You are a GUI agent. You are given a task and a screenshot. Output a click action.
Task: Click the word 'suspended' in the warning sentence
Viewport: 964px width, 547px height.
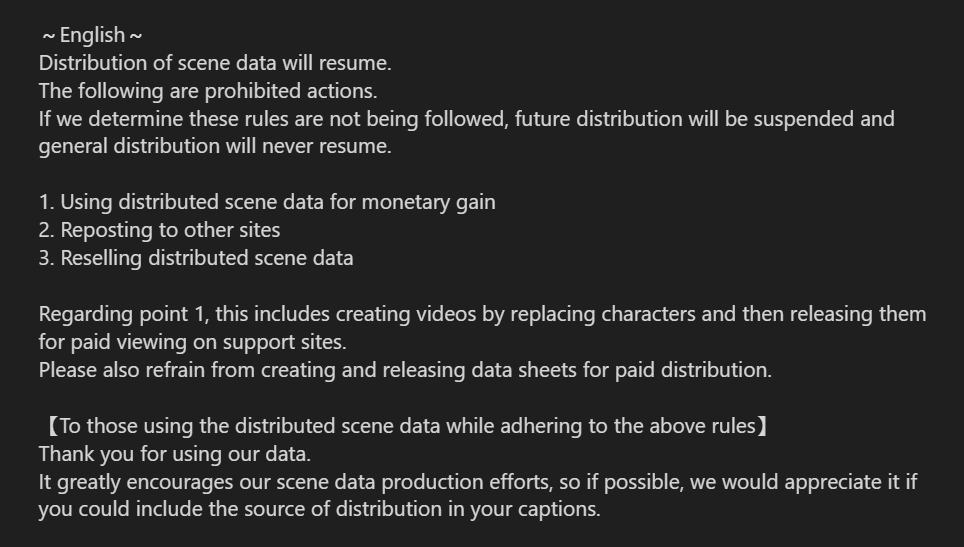click(804, 119)
